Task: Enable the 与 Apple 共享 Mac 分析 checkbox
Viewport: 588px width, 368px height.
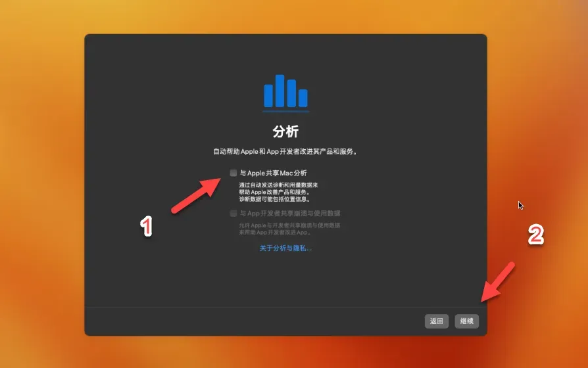Action: click(233, 173)
